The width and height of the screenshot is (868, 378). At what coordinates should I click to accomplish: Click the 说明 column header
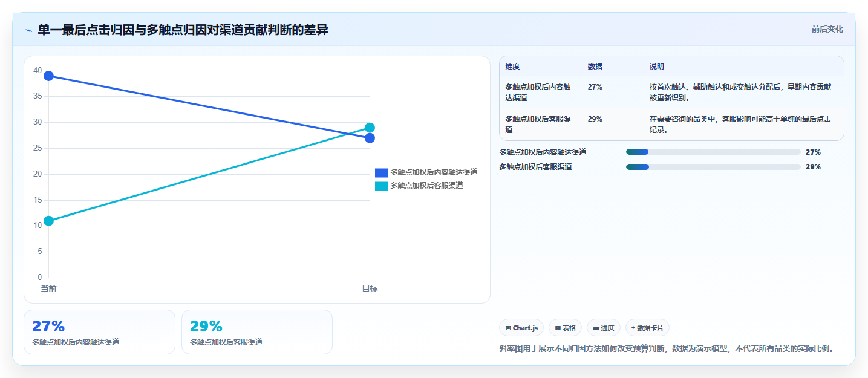coord(657,66)
